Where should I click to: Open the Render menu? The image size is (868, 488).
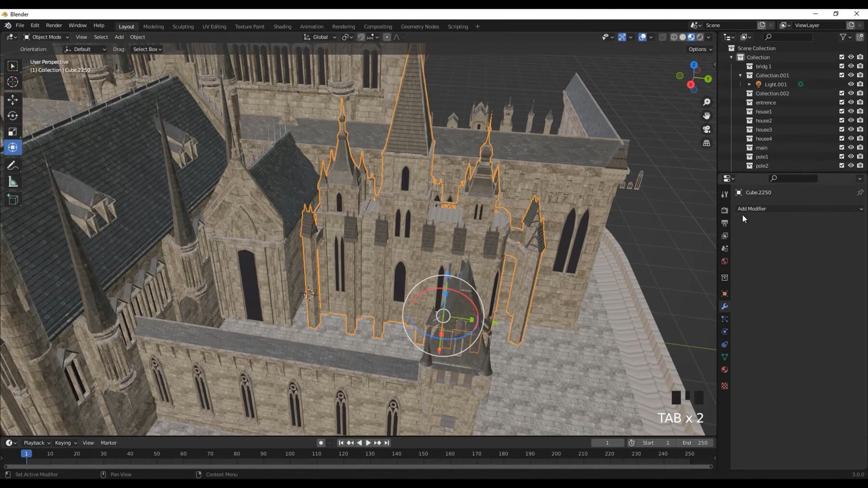tap(54, 26)
